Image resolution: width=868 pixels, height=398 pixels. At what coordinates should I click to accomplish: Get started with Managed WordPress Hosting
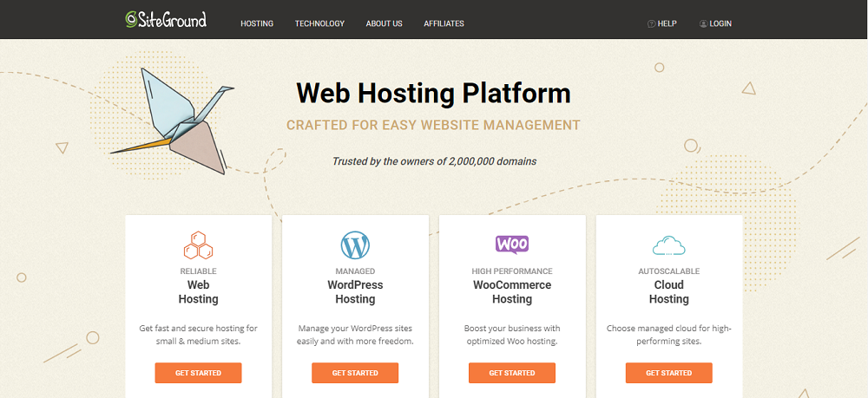pyautogui.click(x=355, y=373)
